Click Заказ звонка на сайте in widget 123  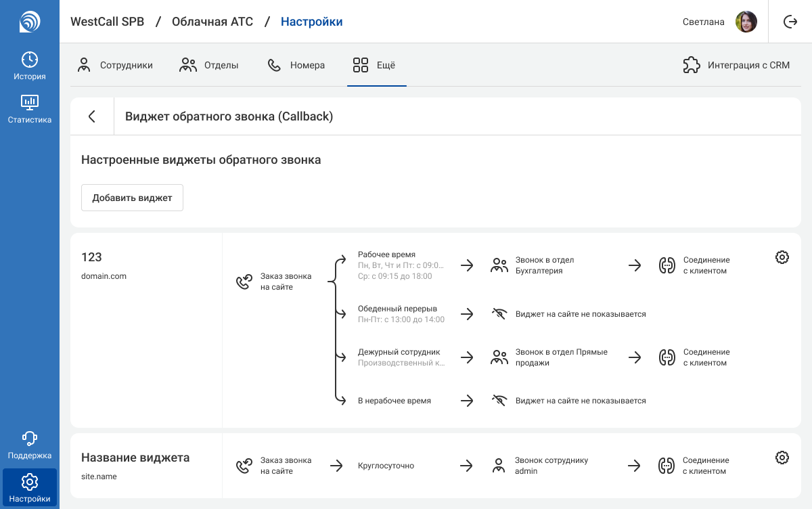[x=286, y=282]
